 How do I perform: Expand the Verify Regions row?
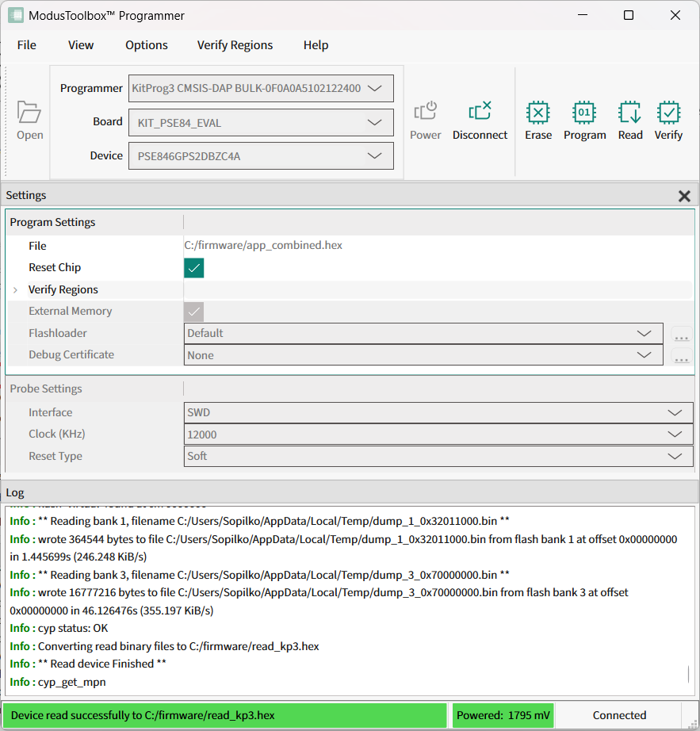[15, 290]
